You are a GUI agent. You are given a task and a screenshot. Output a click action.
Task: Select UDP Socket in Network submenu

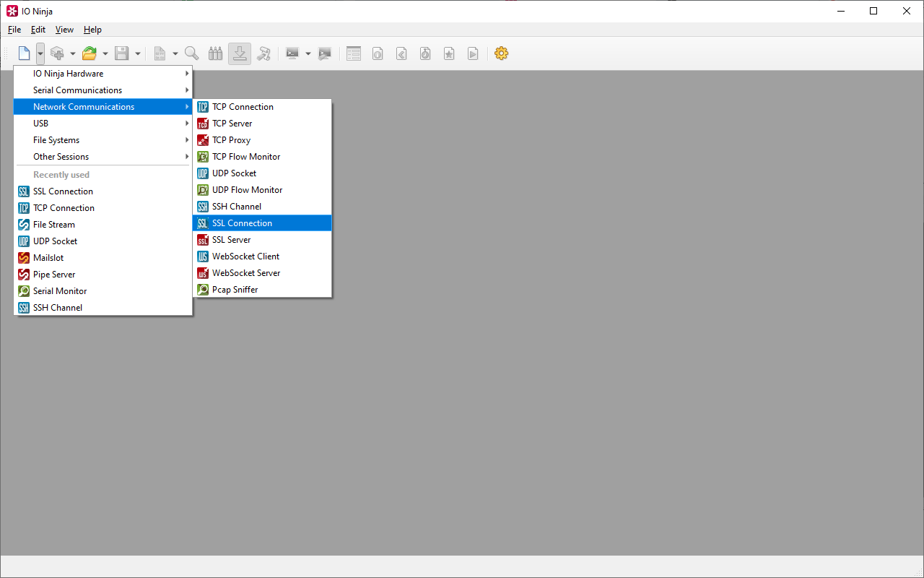click(x=263, y=173)
